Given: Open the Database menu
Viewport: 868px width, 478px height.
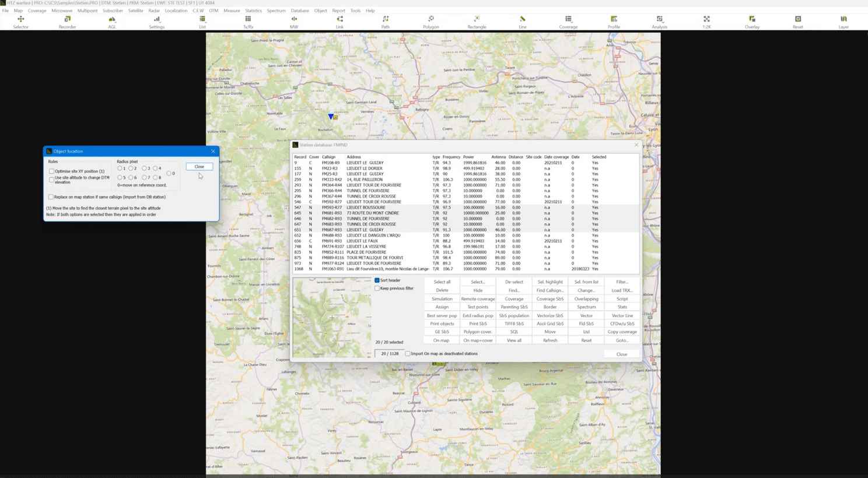Looking at the screenshot, I should 300,10.
